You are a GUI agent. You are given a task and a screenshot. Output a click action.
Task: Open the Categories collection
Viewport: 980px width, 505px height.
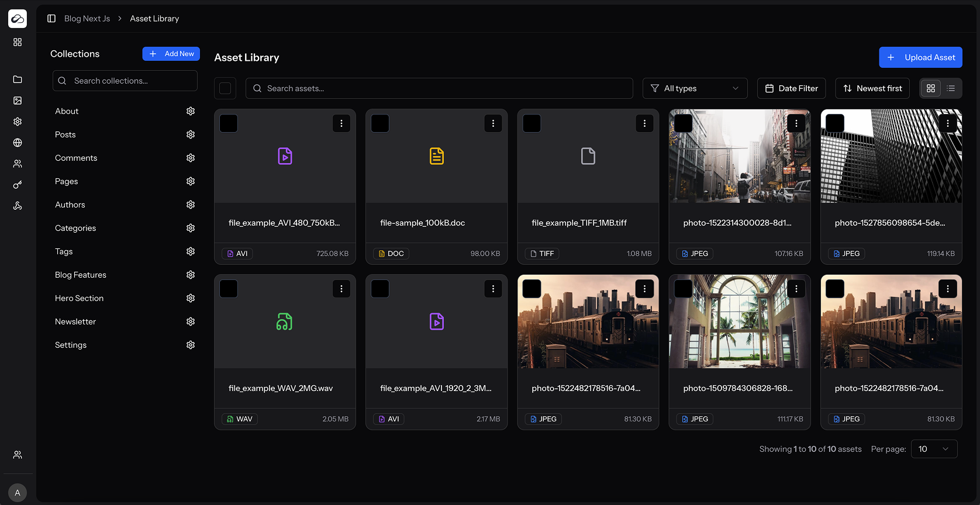point(75,228)
